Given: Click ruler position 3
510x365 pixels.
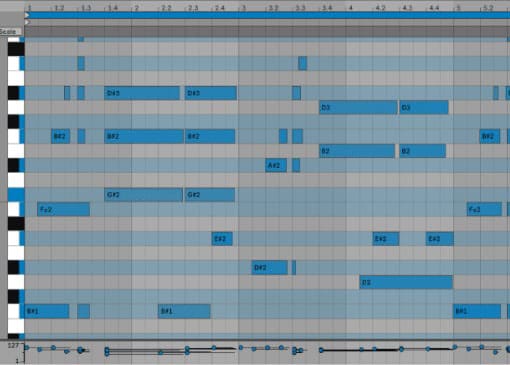Looking at the screenshot, I should click(x=243, y=8).
